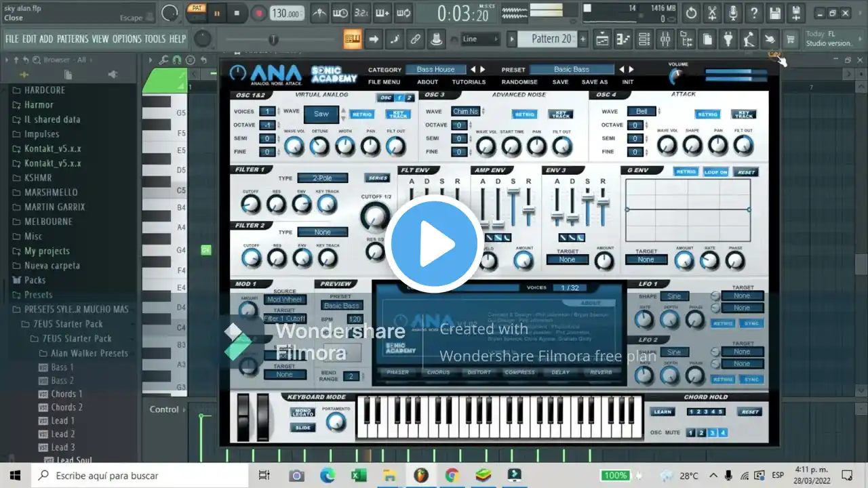Click the stamp tool icon in toolbar
The height and width of the screenshot is (488, 868).
436,39
